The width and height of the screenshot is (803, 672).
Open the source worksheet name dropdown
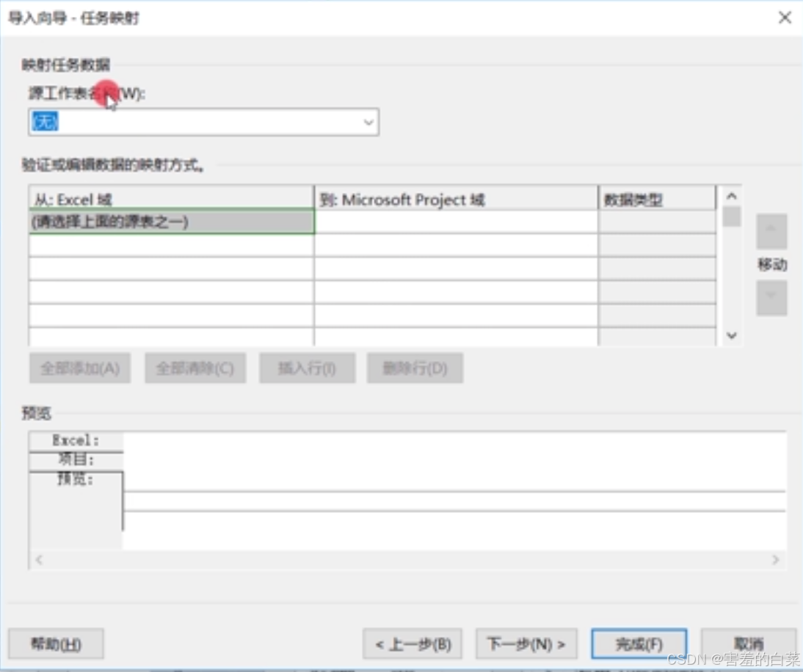(368, 122)
